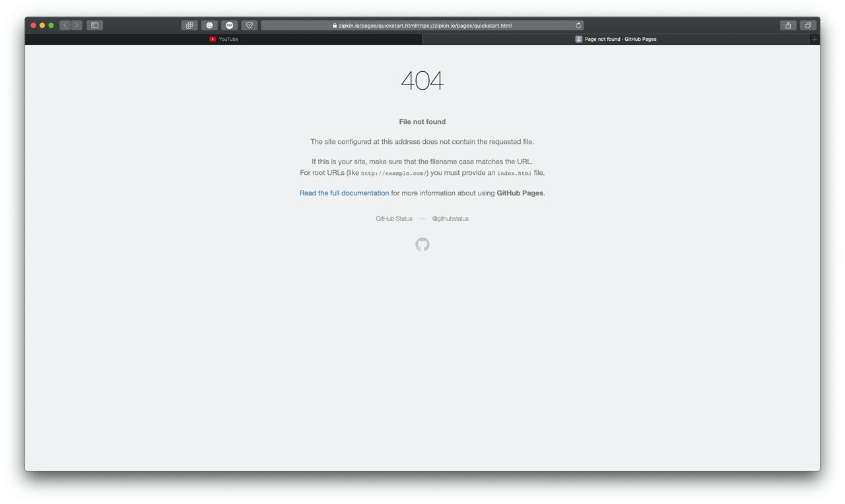Open the GitHub Status link

(394, 218)
